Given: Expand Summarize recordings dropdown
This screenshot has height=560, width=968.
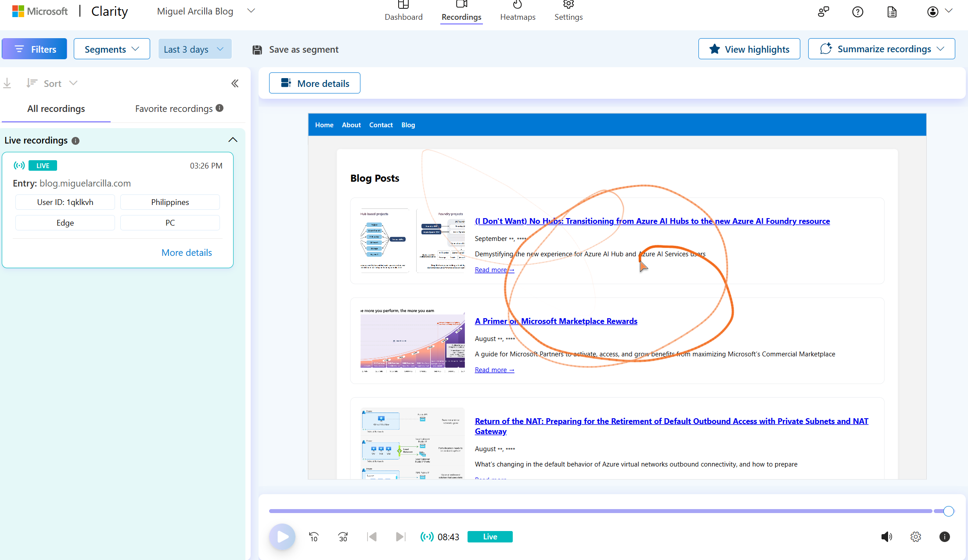Looking at the screenshot, I should (881, 49).
